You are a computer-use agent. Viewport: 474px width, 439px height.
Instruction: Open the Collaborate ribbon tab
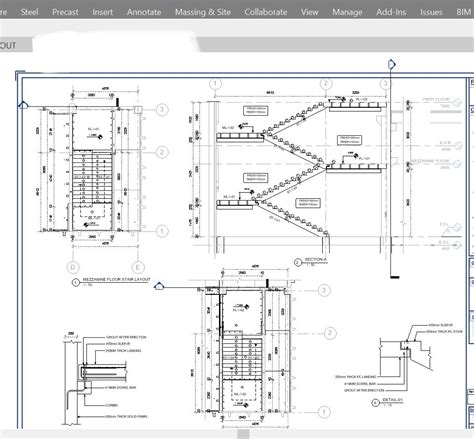pyautogui.click(x=266, y=12)
